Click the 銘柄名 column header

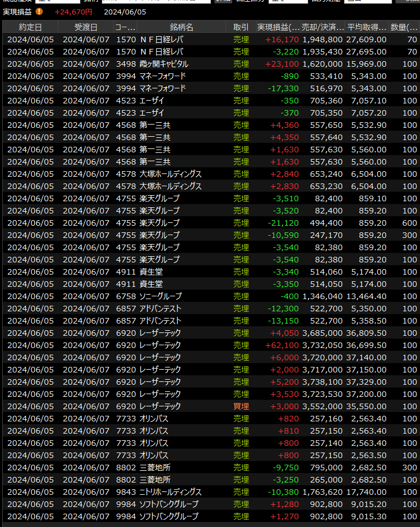click(x=182, y=27)
